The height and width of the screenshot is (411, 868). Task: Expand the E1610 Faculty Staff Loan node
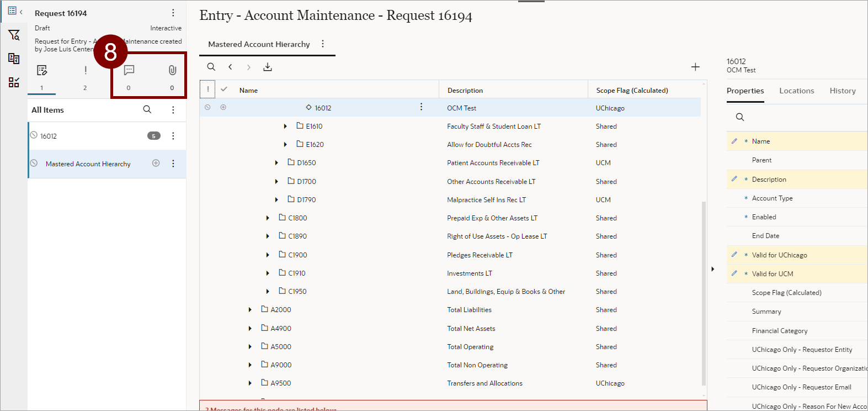[285, 127]
